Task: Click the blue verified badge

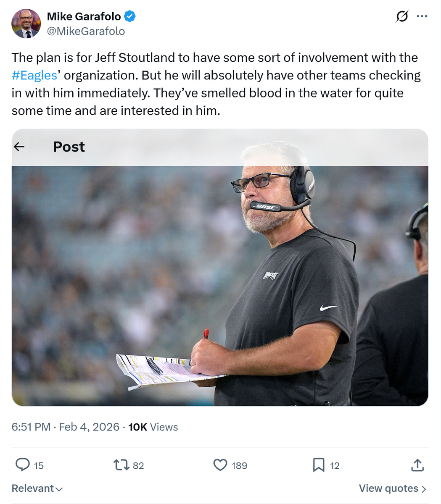Action: 129,16
